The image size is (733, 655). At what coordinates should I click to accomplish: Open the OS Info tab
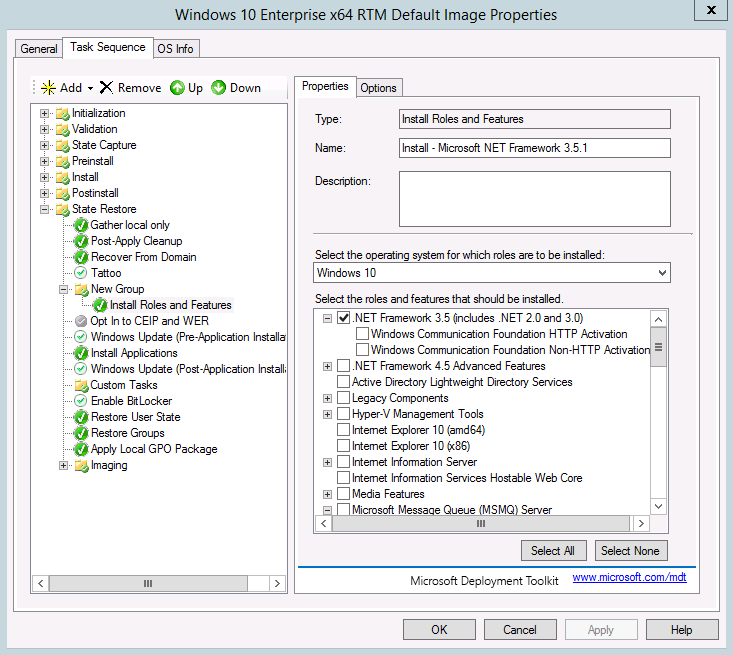click(x=176, y=49)
